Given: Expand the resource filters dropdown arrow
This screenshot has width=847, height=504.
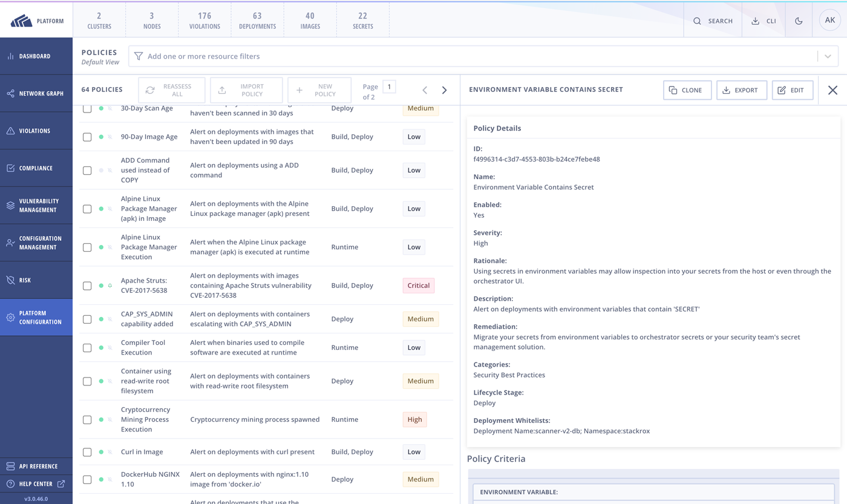Looking at the screenshot, I should click(828, 56).
